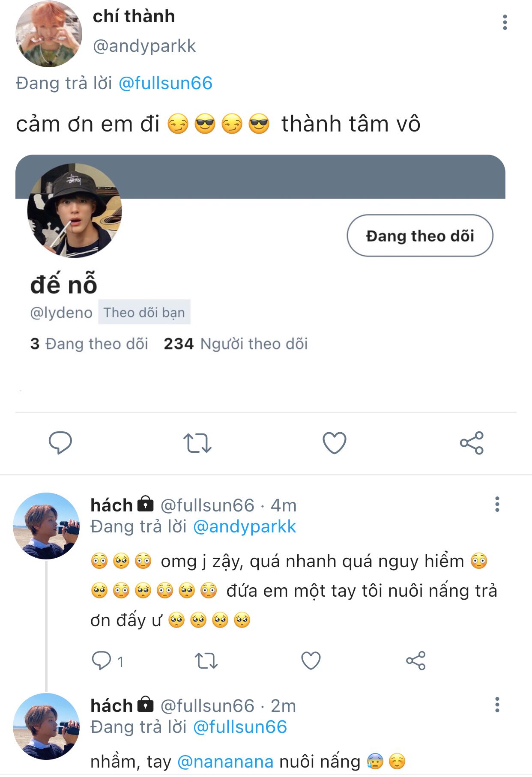Toggle the Đang theo dõi follow button

[420, 236]
